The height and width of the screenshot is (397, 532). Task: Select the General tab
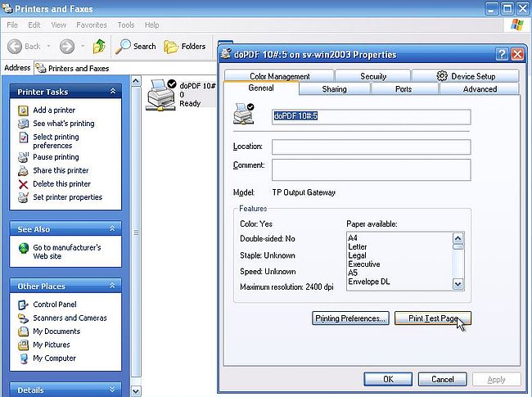[261, 88]
